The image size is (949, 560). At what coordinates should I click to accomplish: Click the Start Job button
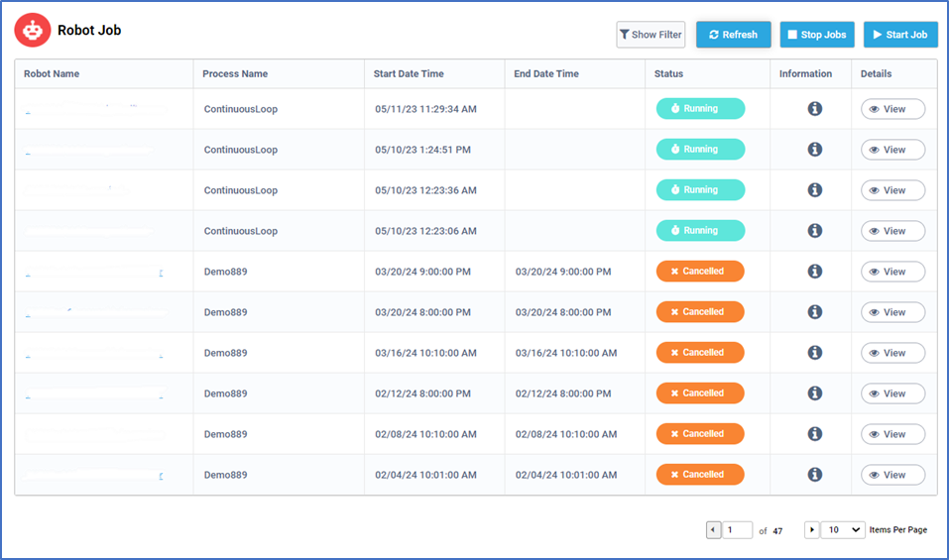click(900, 35)
